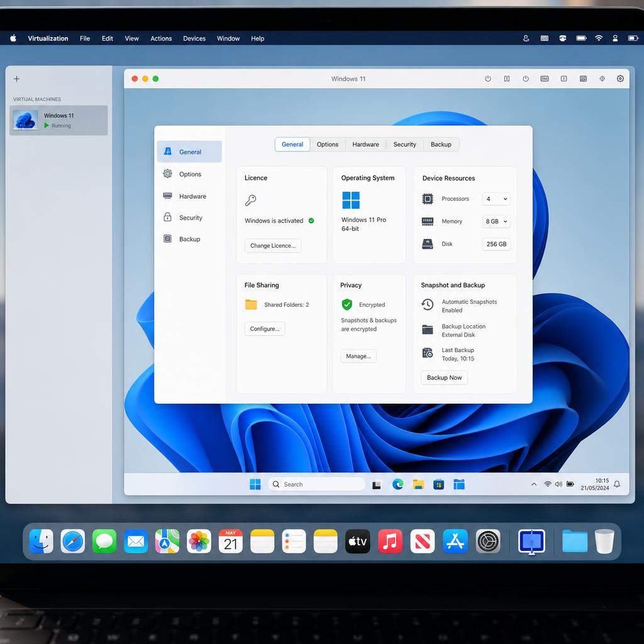
Task: Click the Disk size field 256 GB
Action: [496, 244]
